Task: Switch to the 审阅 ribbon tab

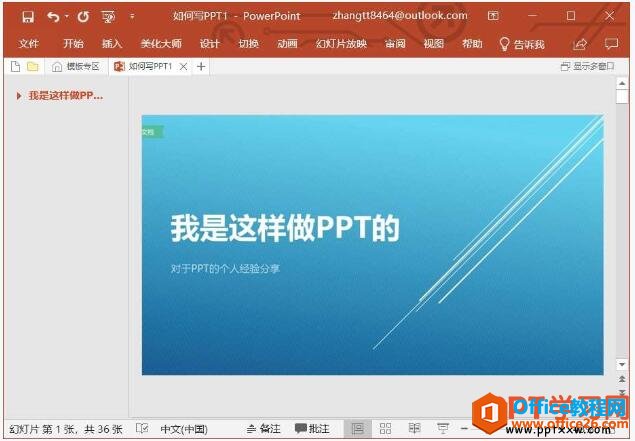Action: [x=395, y=43]
